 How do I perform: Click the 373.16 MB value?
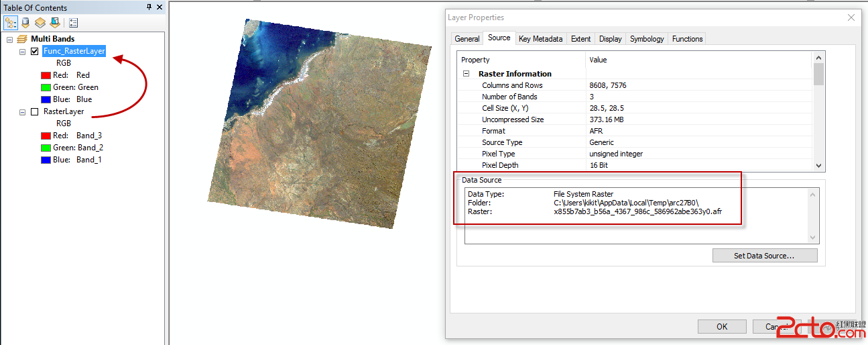608,119
